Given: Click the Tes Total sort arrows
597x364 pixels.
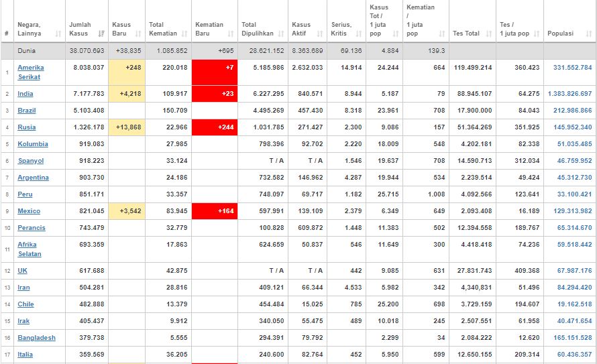Looking at the screenshot, I should 489,34.
